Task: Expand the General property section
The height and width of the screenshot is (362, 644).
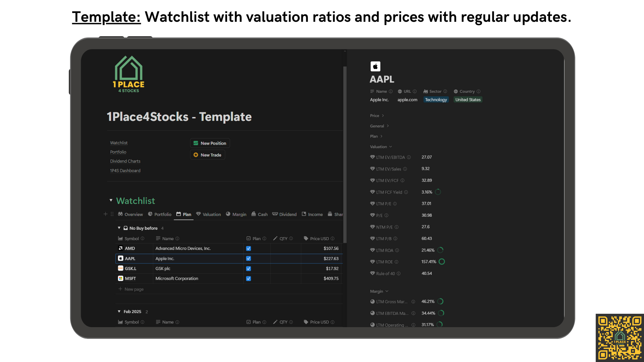Action: coord(379,126)
